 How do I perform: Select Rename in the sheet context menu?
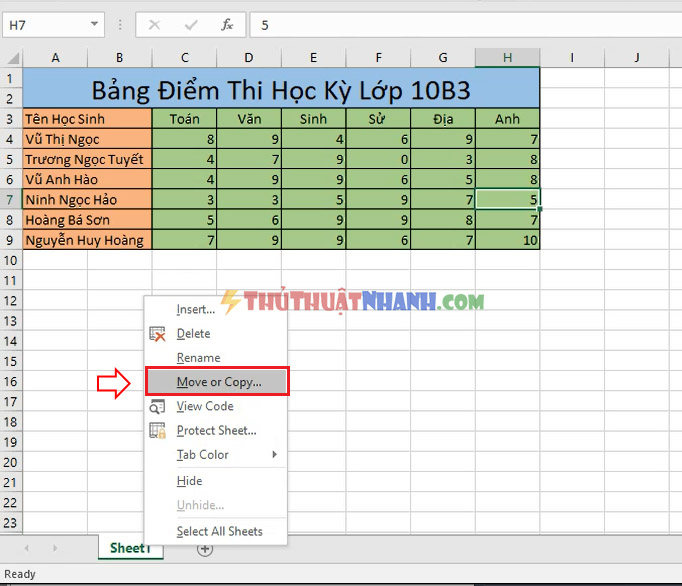pyautogui.click(x=198, y=358)
